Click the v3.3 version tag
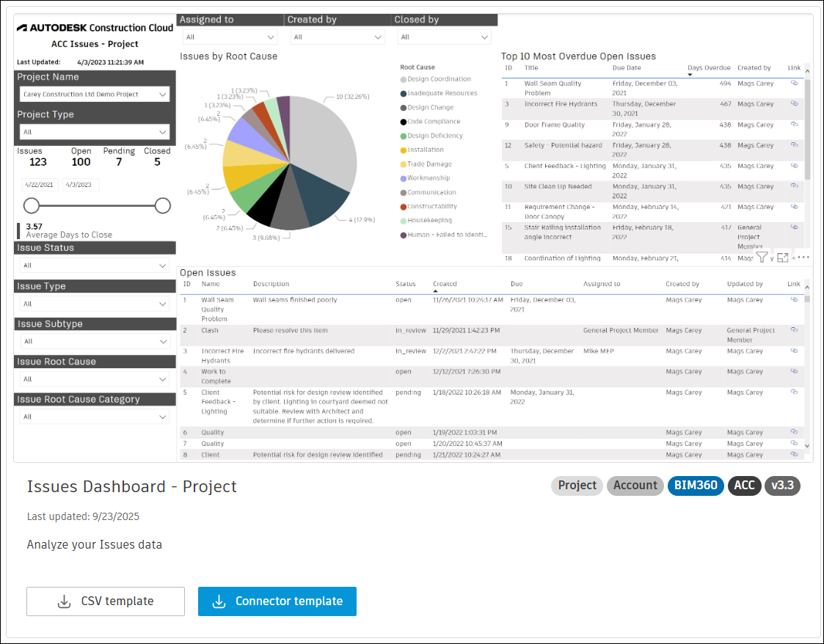The height and width of the screenshot is (644, 824). pyautogui.click(x=782, y=486)
